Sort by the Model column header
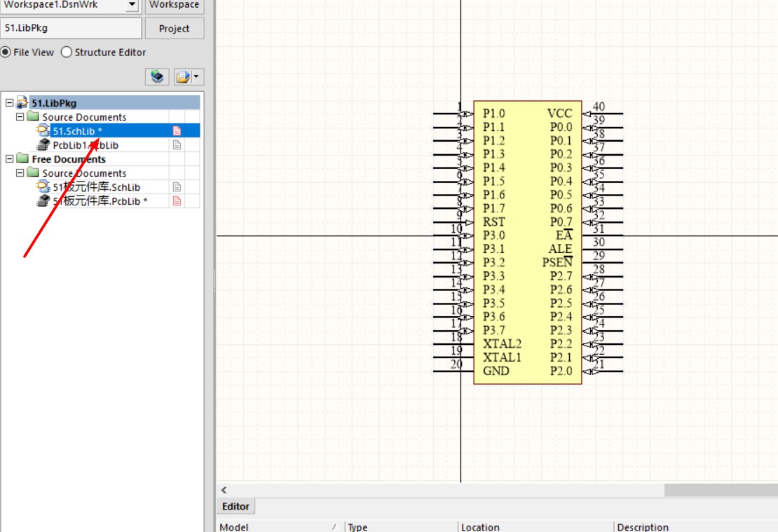The width and height of the screenshot is (778, 532). [x=280, y=526]
